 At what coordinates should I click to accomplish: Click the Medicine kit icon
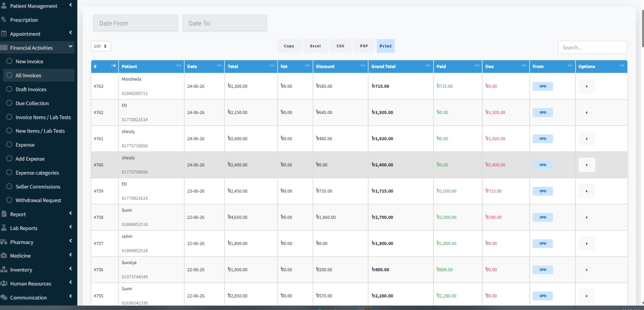[x=4, y=255]
